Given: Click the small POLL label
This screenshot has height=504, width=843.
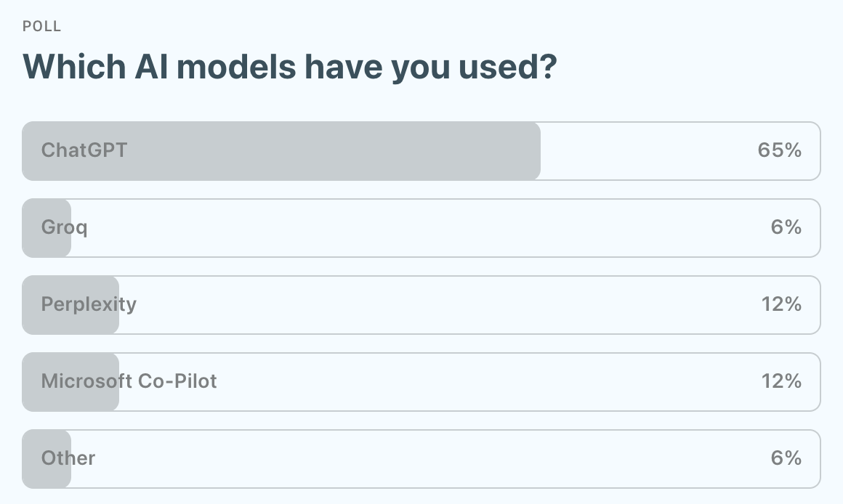Looking at the screenshot, I should coord(42,27).
